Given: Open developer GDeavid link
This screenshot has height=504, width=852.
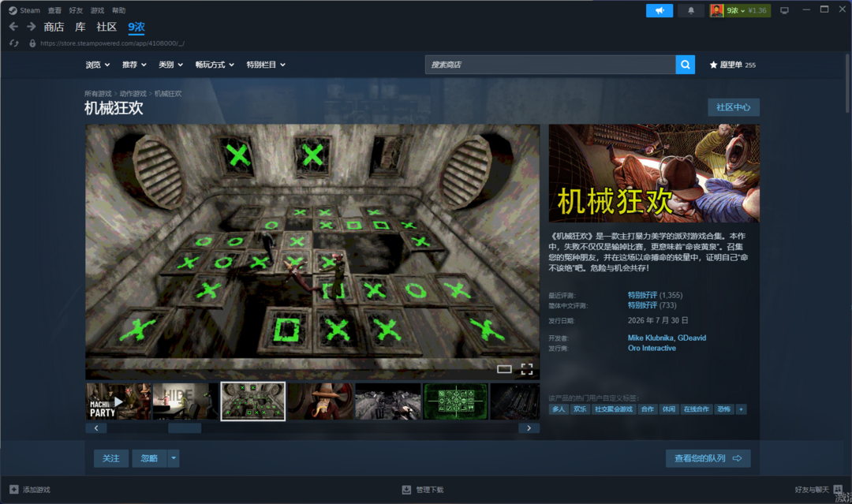Looking at the screenshot, I should pos(692,338).
